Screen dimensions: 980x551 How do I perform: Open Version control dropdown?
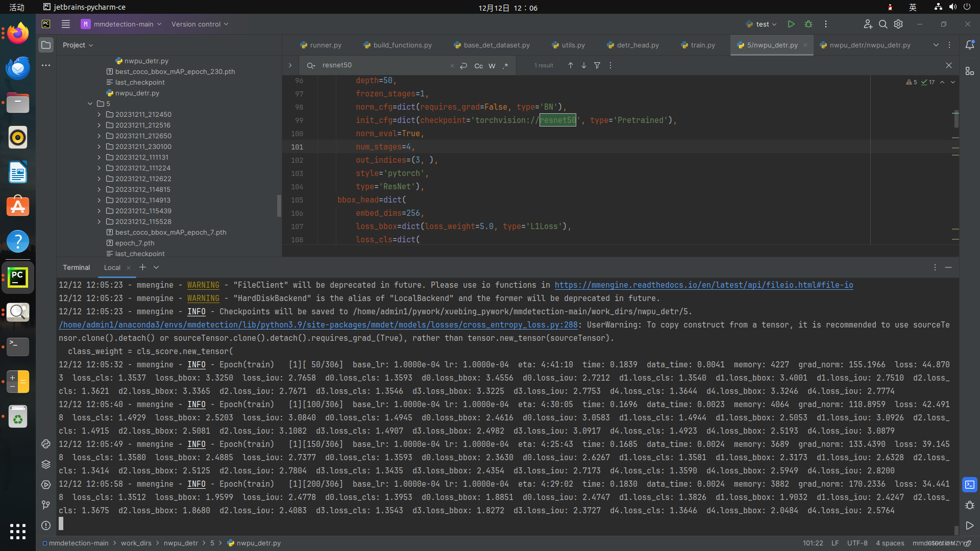click(200, 24)
